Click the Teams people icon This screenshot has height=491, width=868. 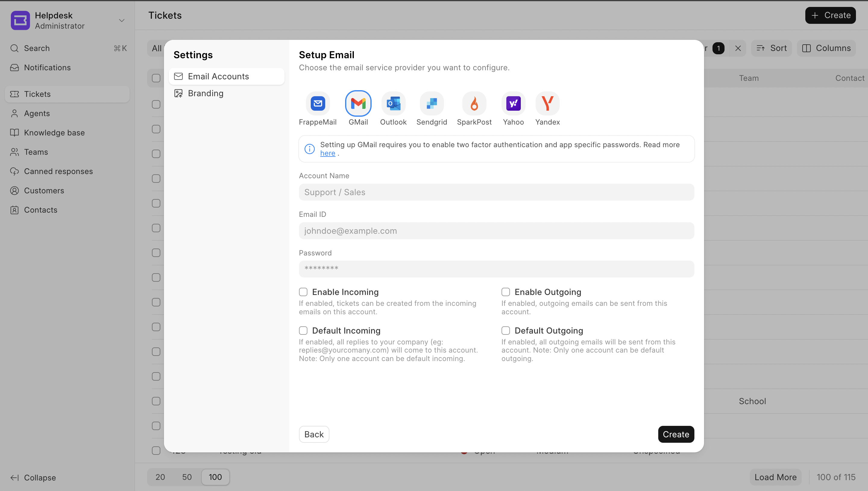pos(14,152)
